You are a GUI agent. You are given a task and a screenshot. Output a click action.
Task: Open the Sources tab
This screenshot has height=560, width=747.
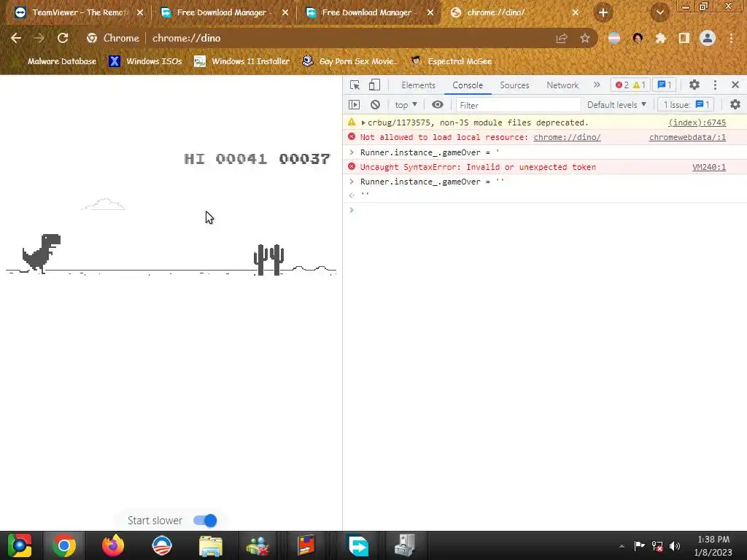point(514,85)
